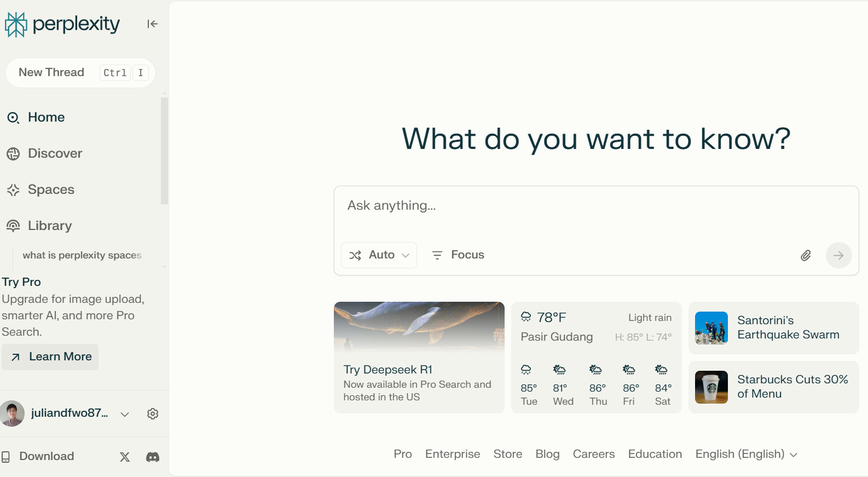Click Tuesday's forecast icon
Screen dimensions: 868x477
tap(526, 370)
